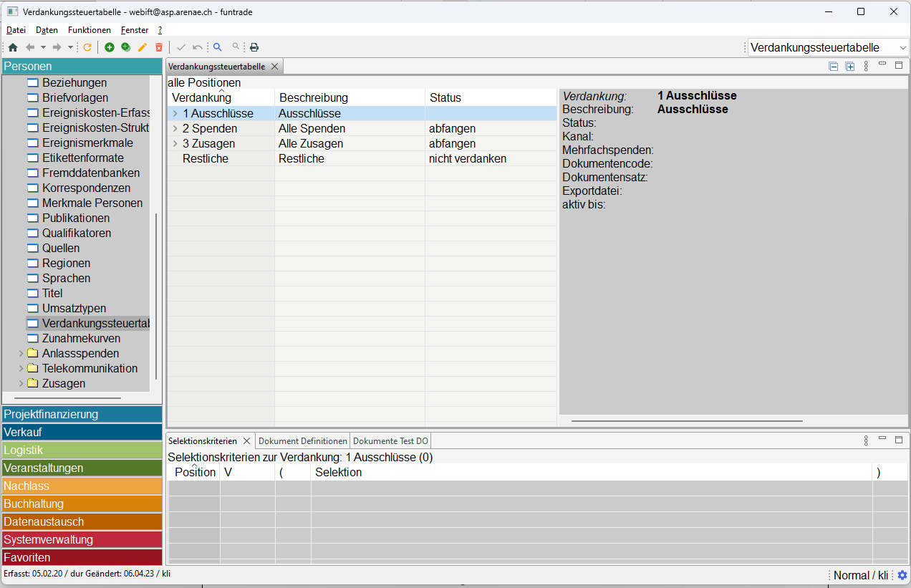This screenshot has height=588, width=911.
Task: Click Collapse All icon in table panel
Action: click(833, 67)
